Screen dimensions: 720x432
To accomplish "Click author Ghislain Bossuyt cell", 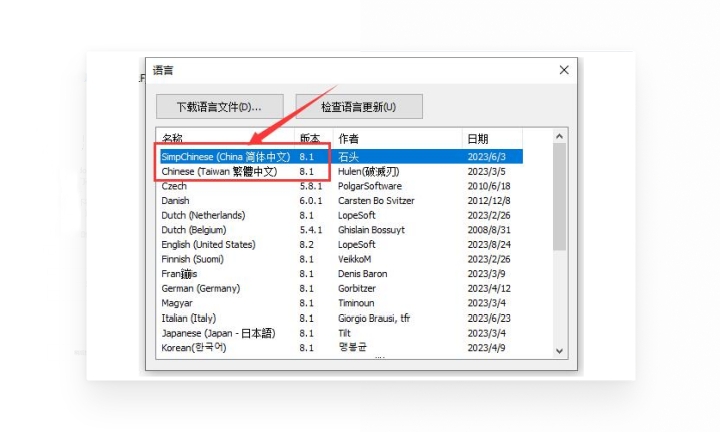I will (371, 230).
